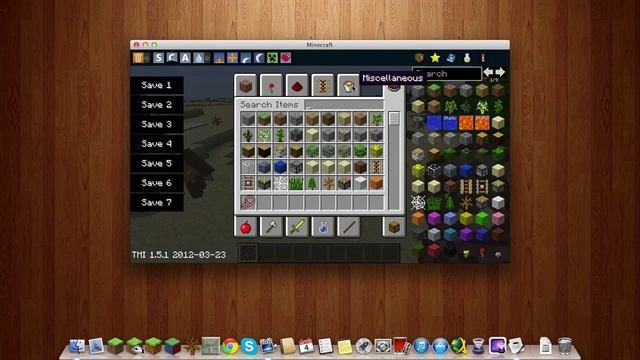
Task: Toggle TMI delete mode trash icon
Action: [138, 58]
